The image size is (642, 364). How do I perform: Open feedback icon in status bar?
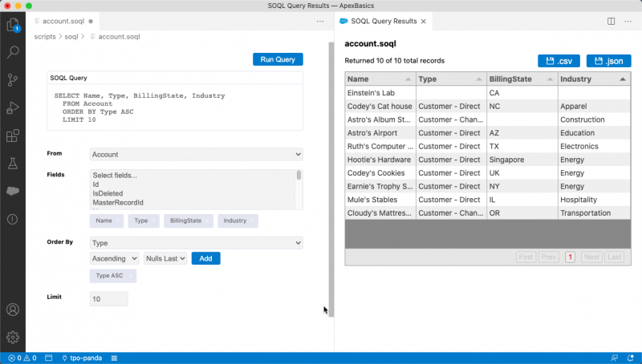coord(614,358)
